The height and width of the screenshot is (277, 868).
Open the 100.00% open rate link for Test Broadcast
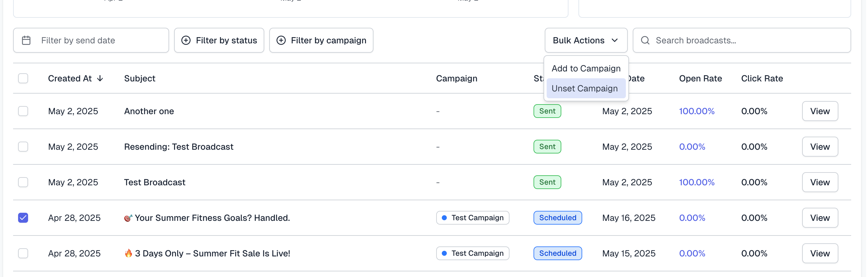pyautogui.click(x=696, y=182)
